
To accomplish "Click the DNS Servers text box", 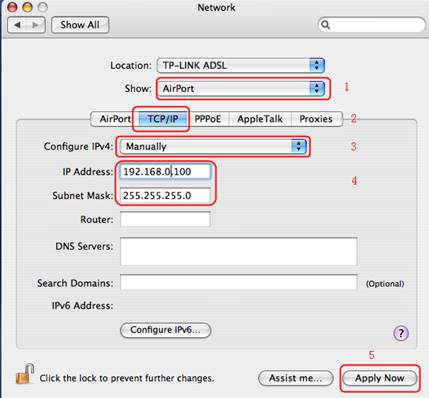I will point(239,251).
